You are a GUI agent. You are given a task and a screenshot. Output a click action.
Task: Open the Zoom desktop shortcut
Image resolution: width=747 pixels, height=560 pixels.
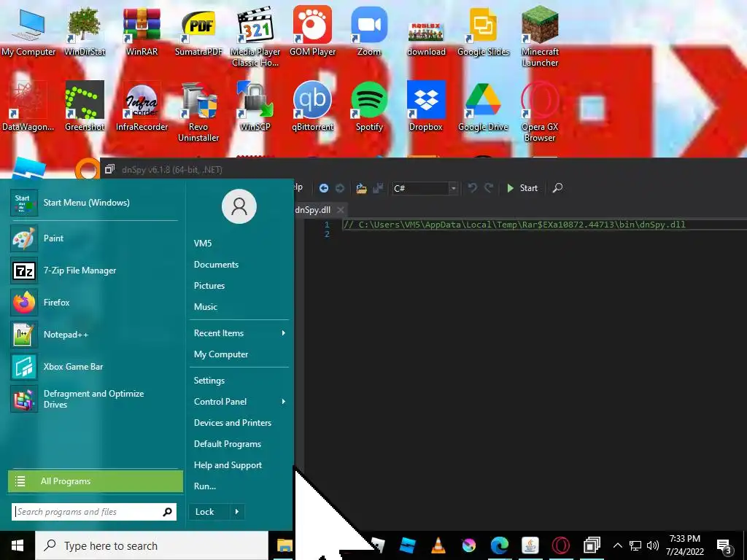tap(368, 31)
